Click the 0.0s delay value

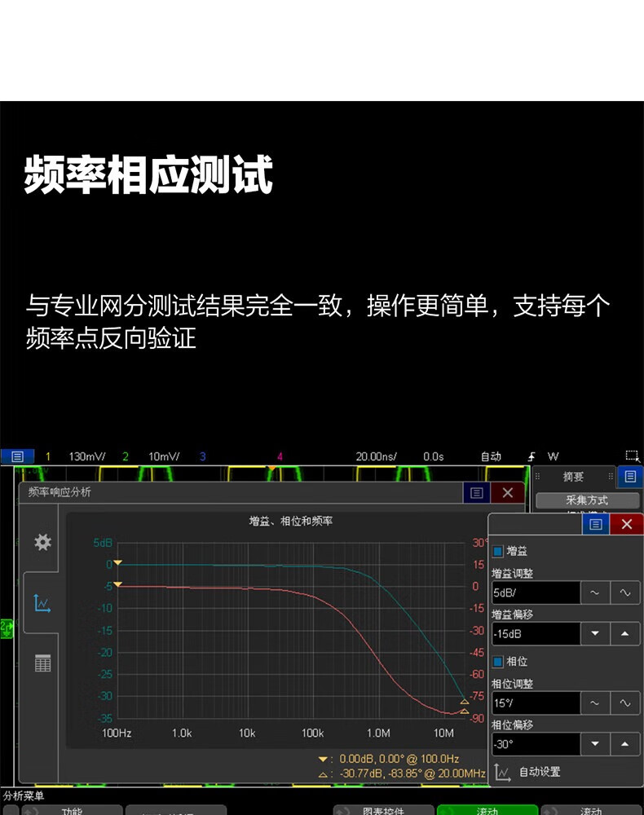tap(433, 456)
